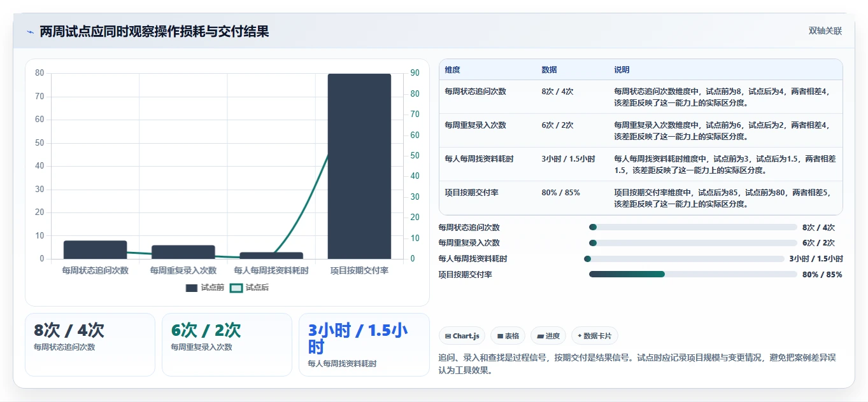Click the 90 tick on the right axis
The image size is (868, 402).
point(415,73)
